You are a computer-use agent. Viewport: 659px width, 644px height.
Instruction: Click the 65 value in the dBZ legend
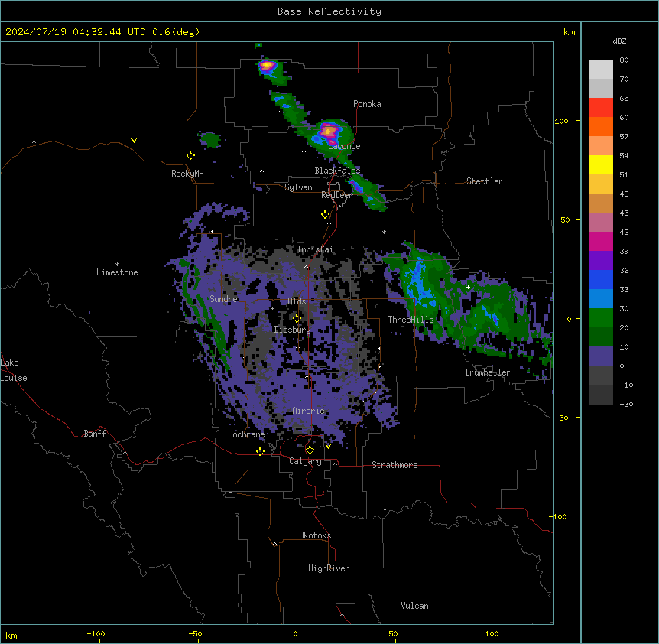[624, 98]
